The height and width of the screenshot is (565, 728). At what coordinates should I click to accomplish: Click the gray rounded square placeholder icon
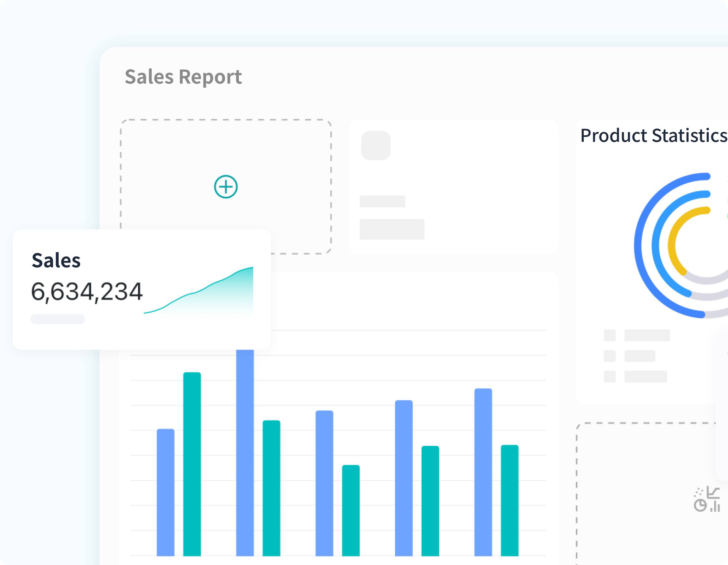pos(376,145)
